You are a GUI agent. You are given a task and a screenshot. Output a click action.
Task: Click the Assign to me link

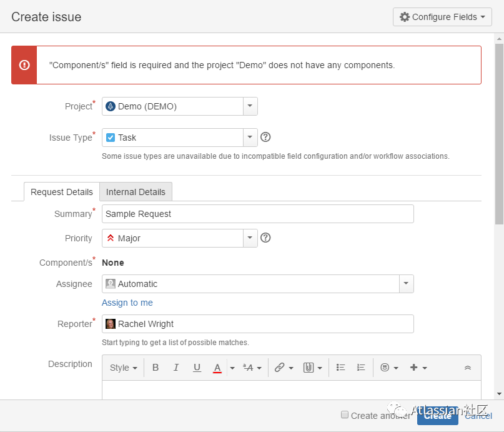pos(127,303)
